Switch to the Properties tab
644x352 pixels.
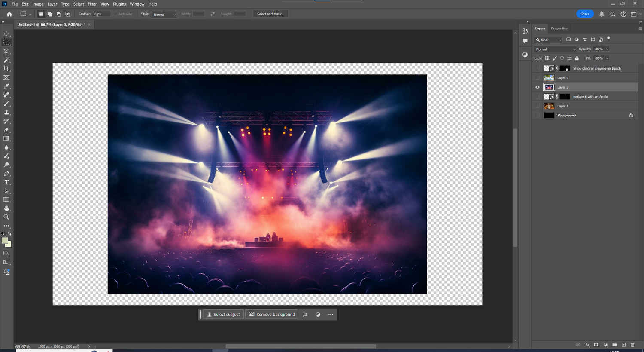tap(559, 28)
